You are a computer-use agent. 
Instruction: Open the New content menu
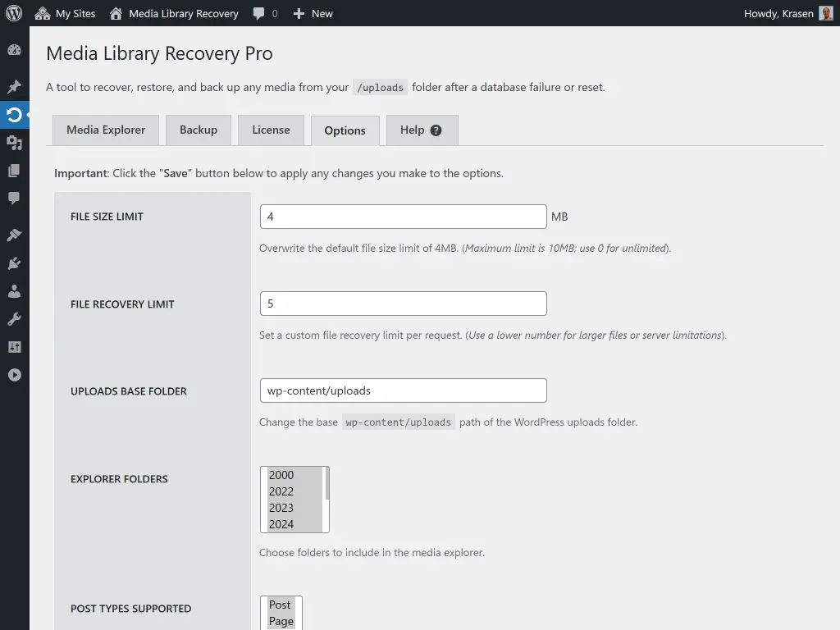313,13
